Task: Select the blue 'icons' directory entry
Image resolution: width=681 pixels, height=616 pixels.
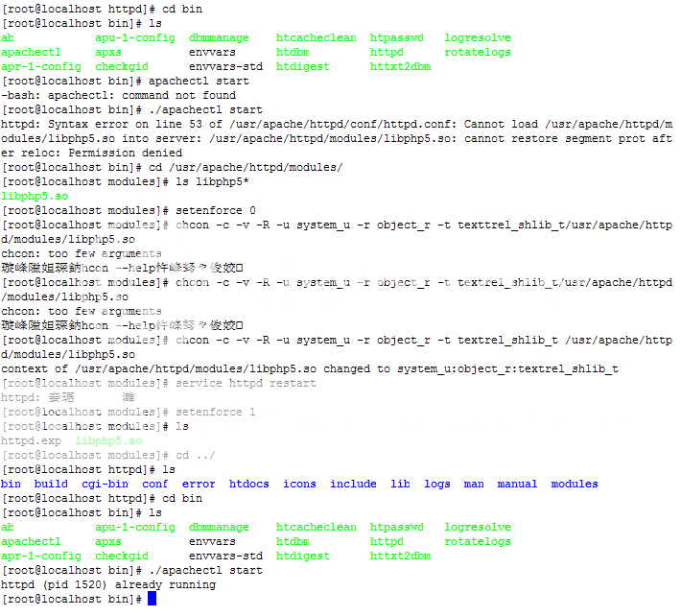Action: pos(299,484)
